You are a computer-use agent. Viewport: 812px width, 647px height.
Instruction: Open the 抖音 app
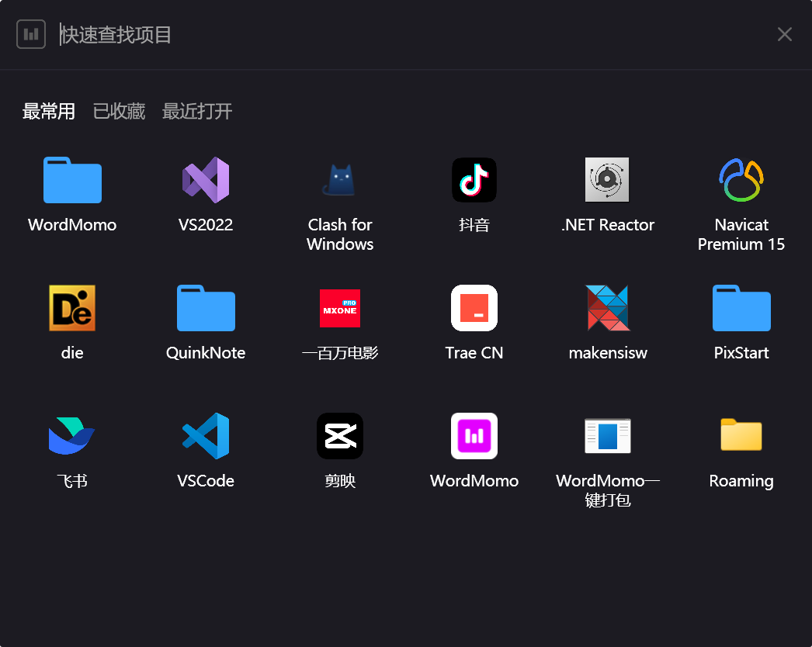coord(474,180)
